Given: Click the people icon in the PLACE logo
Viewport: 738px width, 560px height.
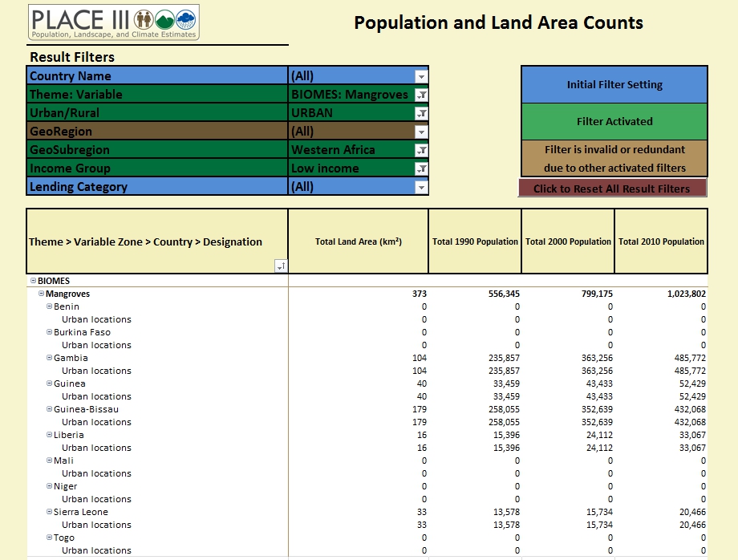Looking at the screenshot, I should pos(144,20).
